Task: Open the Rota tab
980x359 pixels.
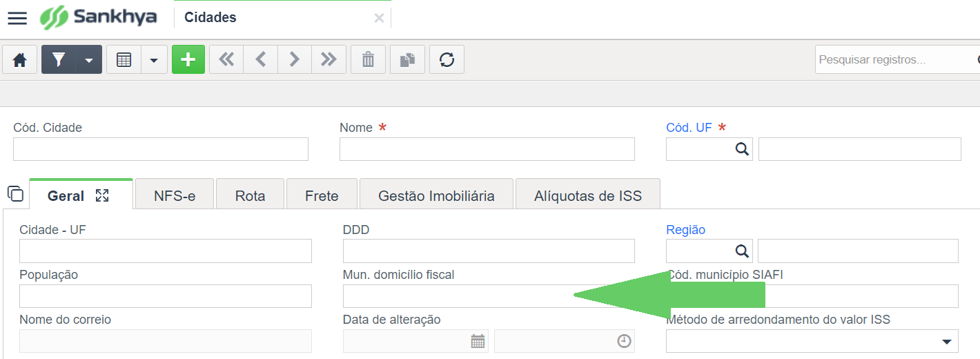Action: tap(251, 195)
